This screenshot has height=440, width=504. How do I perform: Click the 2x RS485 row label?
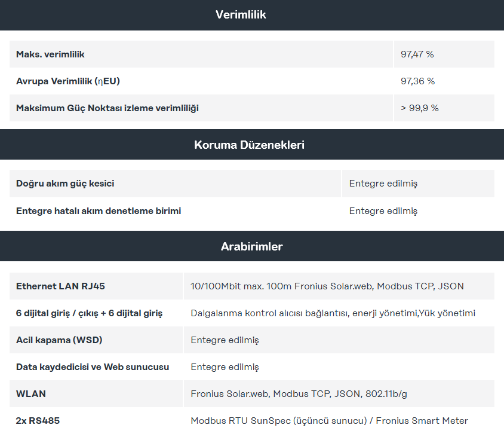click(x=38, y=421)
